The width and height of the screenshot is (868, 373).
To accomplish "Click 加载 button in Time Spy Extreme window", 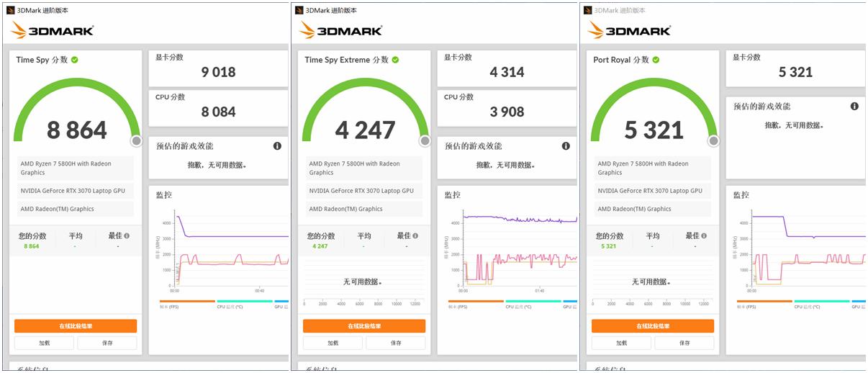I will point(333,343).
